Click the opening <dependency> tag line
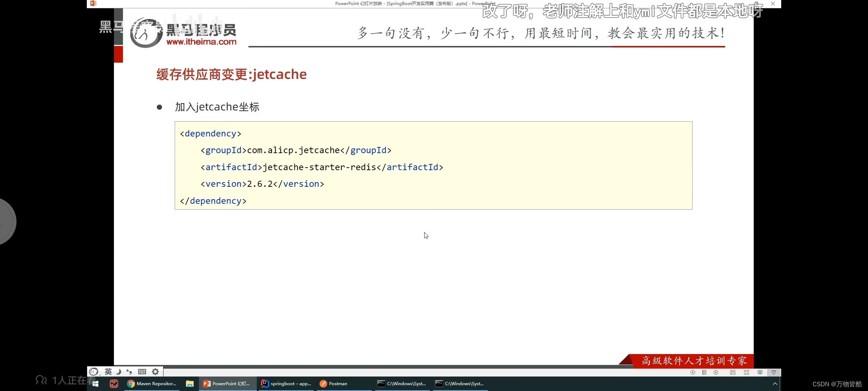Viewport: 868px width, 391px height. (x=210, y=134)
